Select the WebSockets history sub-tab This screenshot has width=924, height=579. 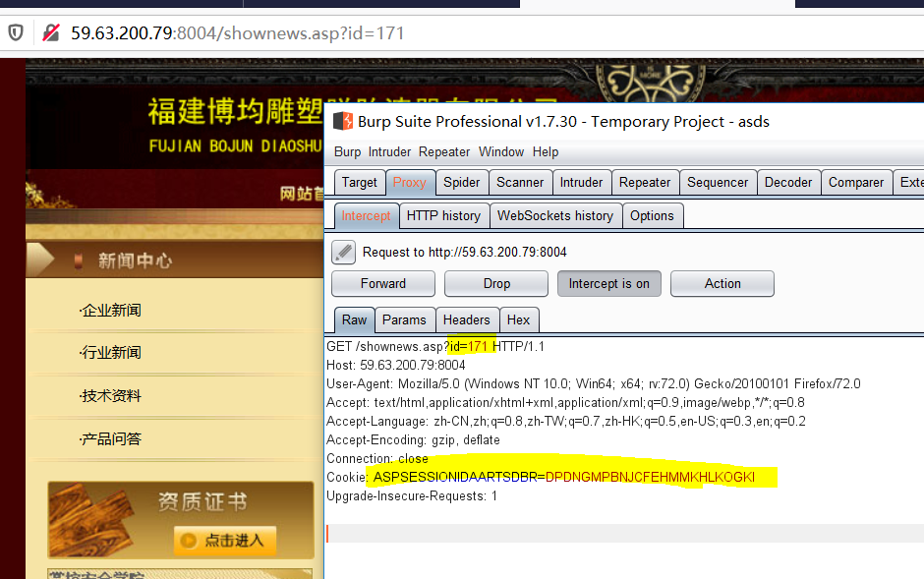[x=555, y=216]
